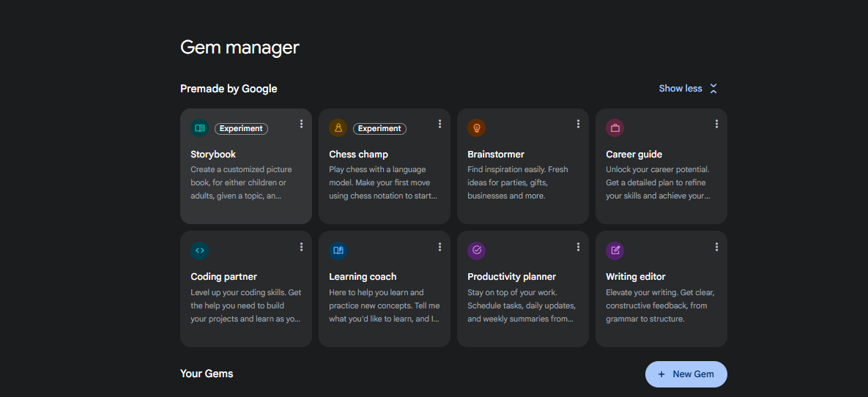Open the Career guide gem title
The image size is (868, 397).
click(634, 155)
